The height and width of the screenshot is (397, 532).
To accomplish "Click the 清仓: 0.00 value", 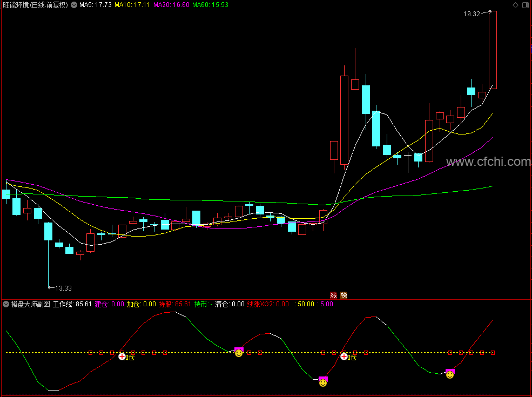I will click(230, 304).
